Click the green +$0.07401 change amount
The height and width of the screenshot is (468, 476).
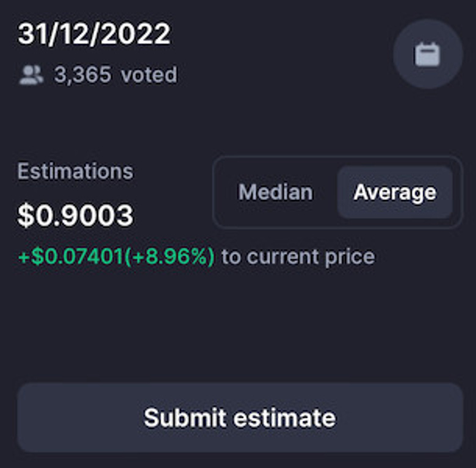[70, 256]
